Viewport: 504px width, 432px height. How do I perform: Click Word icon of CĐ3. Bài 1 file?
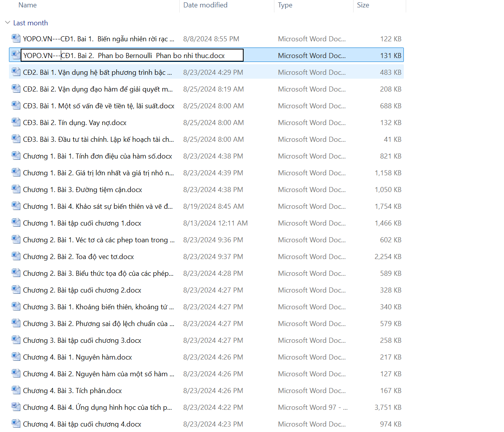(x=16, y=105)
